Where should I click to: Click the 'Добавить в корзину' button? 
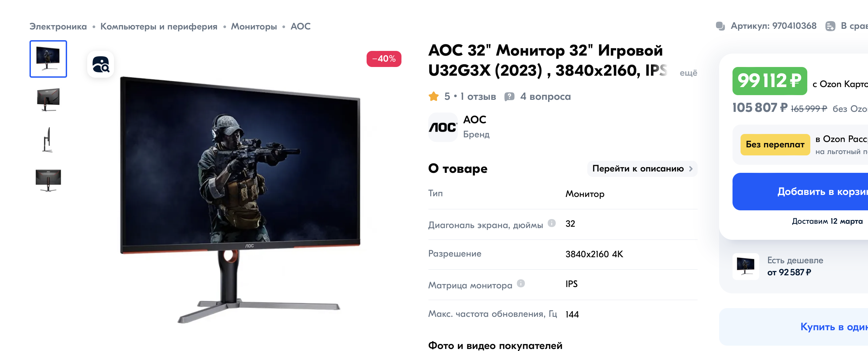point(800,192)
